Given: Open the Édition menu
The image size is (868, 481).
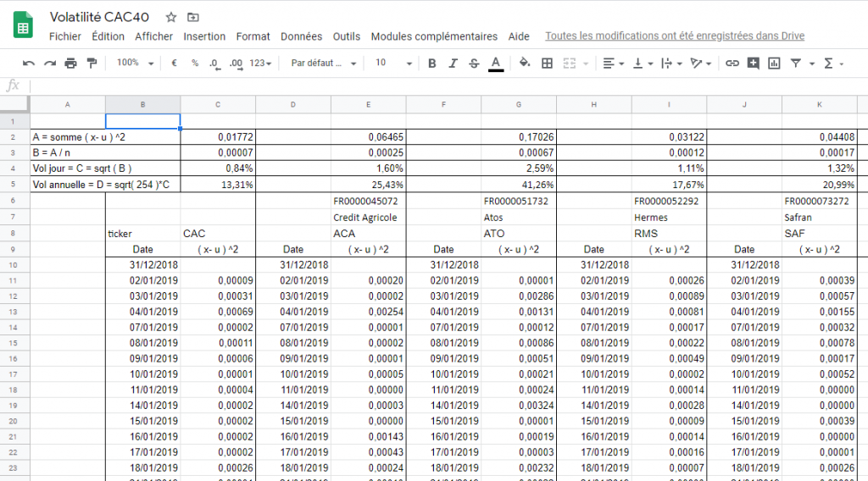Looking at the screenshot, I should 108,36.
